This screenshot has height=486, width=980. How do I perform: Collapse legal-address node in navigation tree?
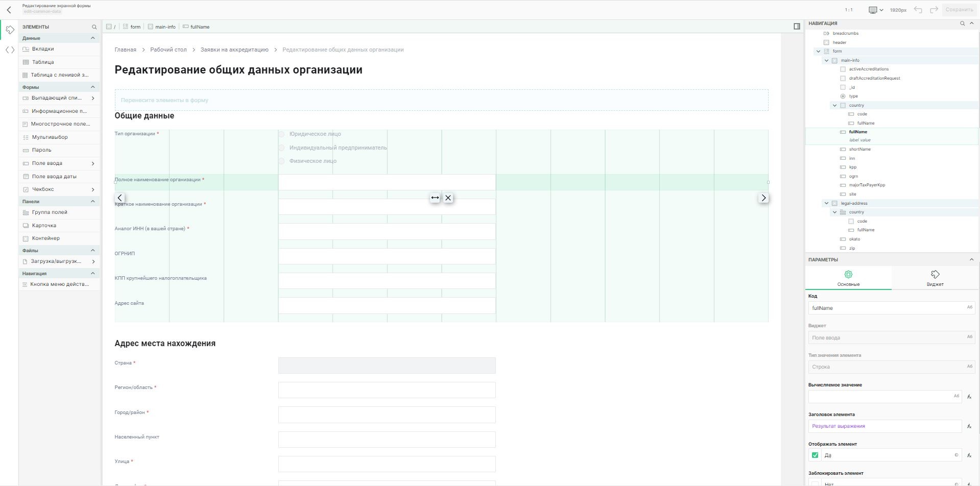[826, 203]
